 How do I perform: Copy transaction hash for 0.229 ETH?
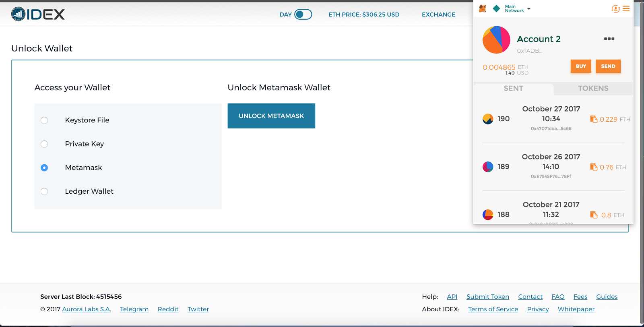[x=594, y=119]
